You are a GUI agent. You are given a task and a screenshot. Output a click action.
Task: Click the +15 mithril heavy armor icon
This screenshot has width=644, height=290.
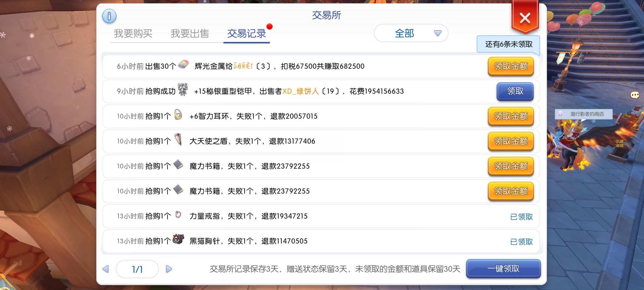pos(183,90)
